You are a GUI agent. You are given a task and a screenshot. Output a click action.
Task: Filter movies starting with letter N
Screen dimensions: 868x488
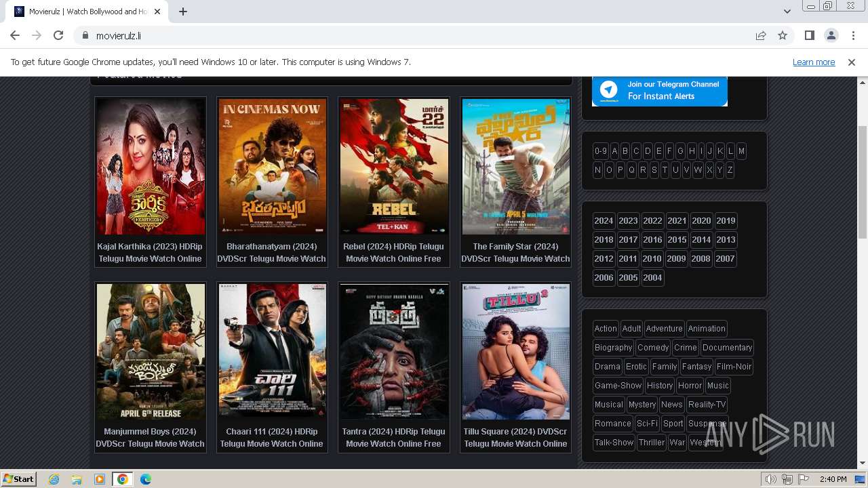pos(597,170)
